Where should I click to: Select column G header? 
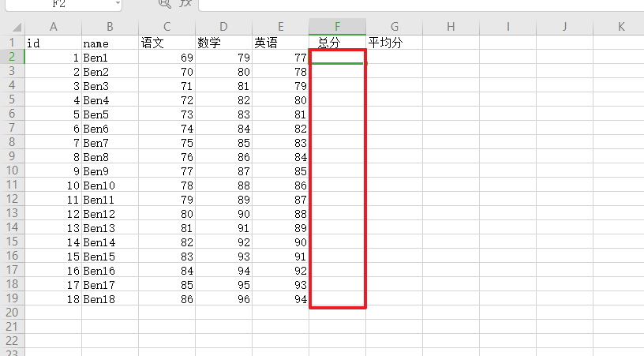pyautogui.click(x=394, y=27)
